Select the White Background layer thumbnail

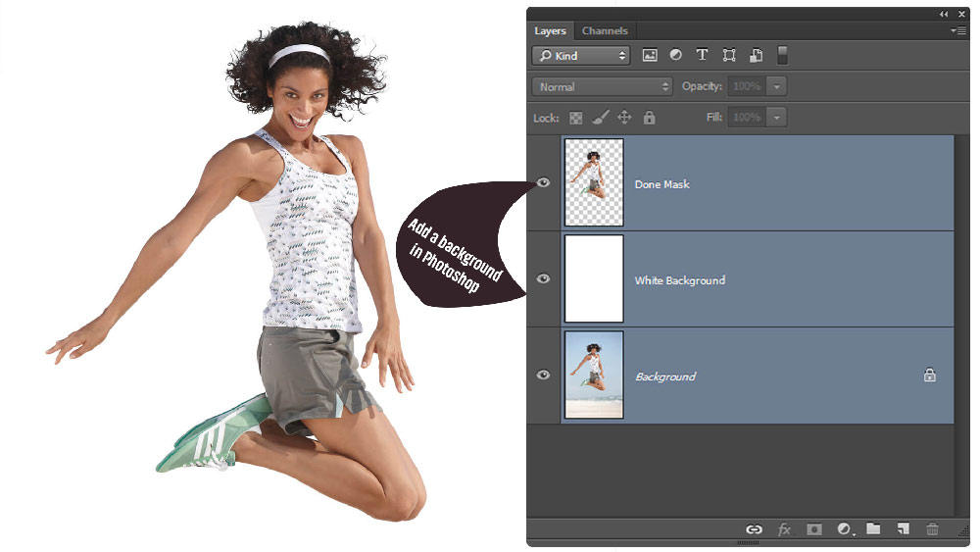pos(594,278)
